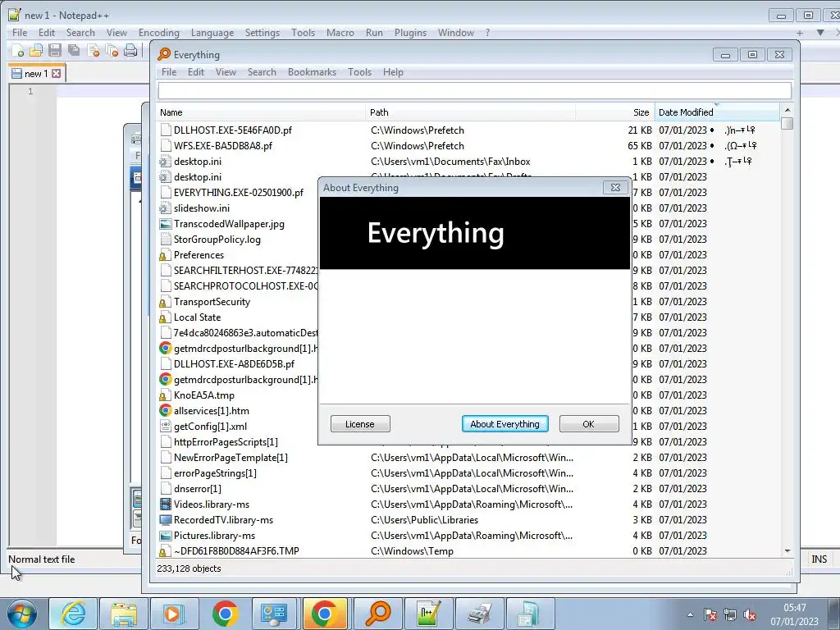Click the License button

coord(360,424)
